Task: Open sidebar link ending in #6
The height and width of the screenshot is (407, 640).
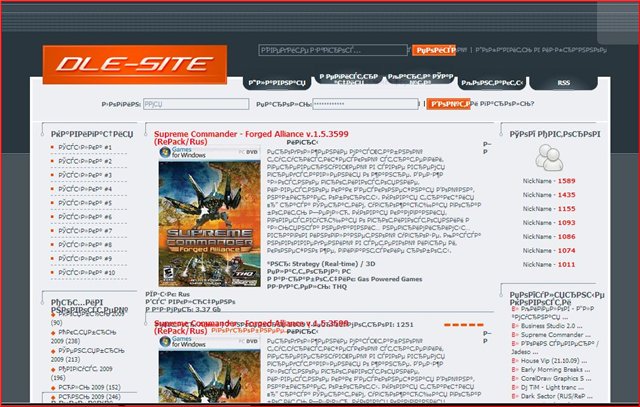Action: [x=85, y=217]
